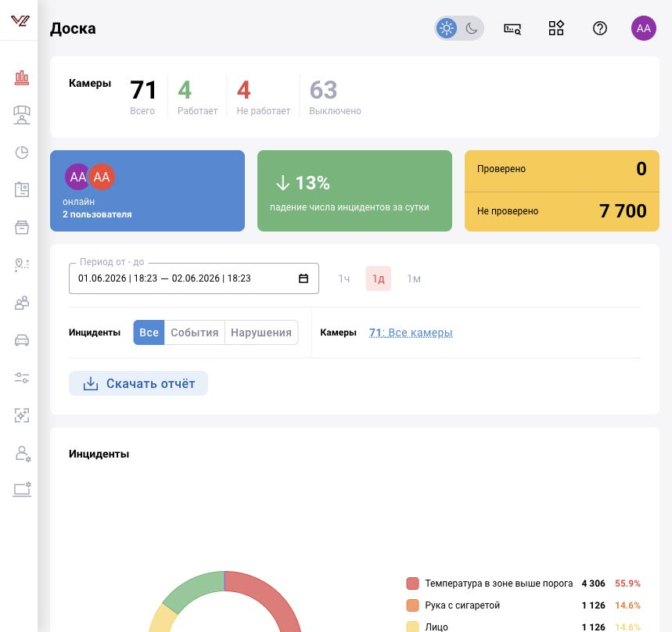Click the yellow legend swatch for Лицо

click(412, 627)
